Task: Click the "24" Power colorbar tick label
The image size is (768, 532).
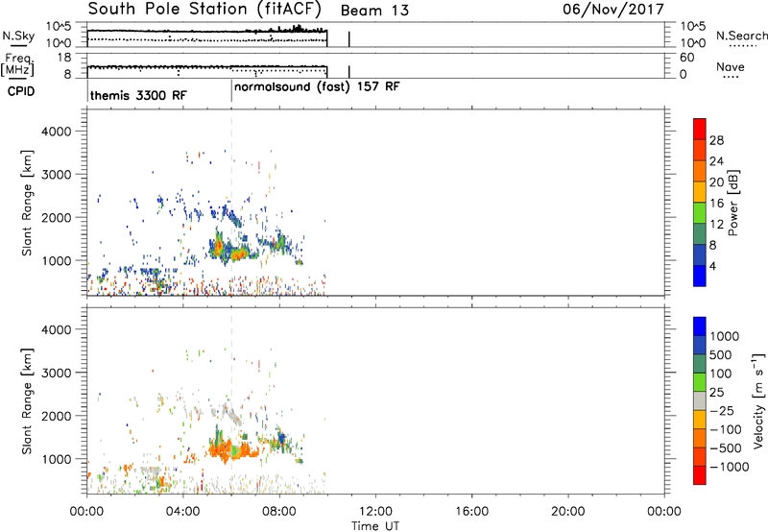Action: click(x=716, y=161)
